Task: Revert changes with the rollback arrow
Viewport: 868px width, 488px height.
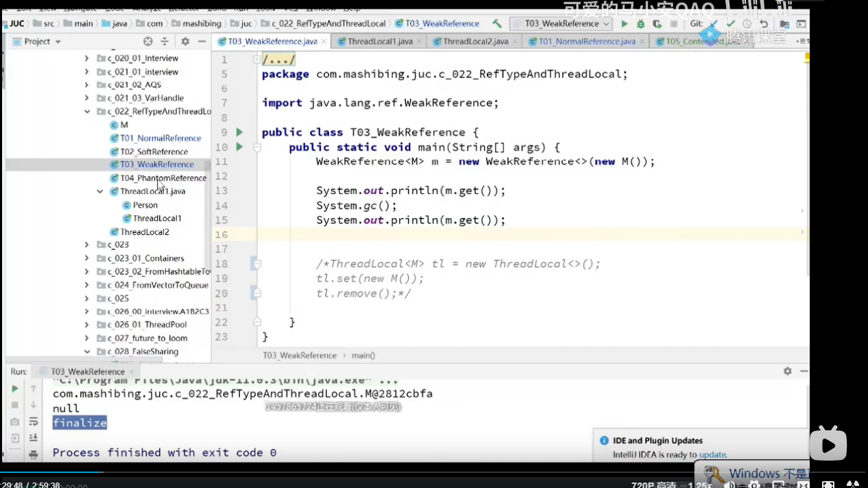Action: coord(764,23)
